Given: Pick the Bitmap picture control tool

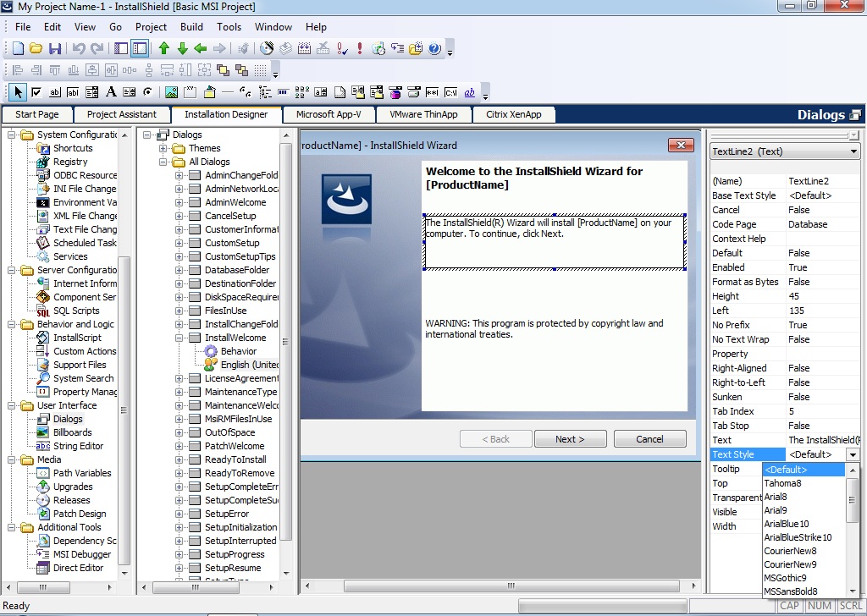Looking at the screenshot, I should 171,92.
